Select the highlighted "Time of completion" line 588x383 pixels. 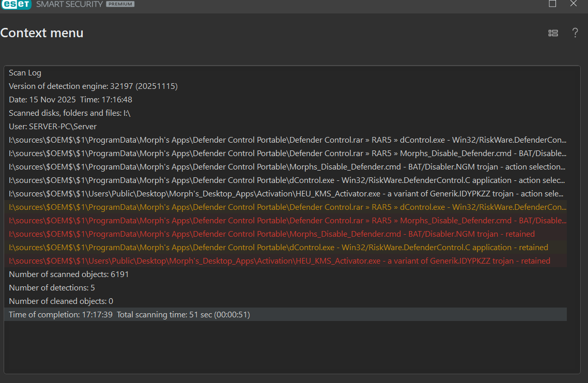(x=129, y=315)
